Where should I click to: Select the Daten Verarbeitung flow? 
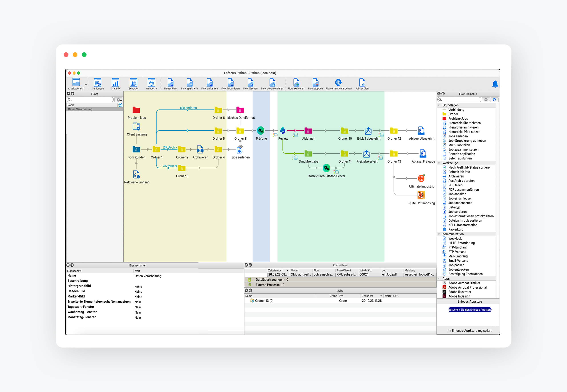tap(80, 109)
